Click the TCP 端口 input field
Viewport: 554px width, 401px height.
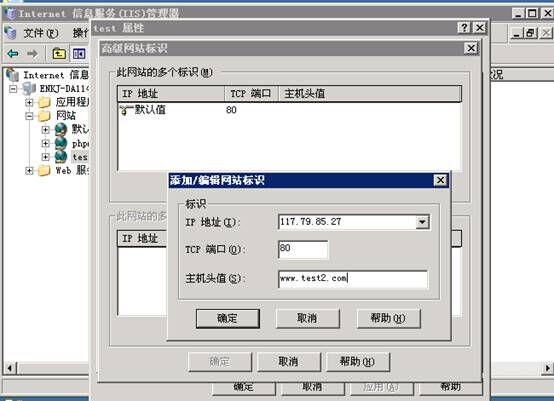click(x=303, y=249)
